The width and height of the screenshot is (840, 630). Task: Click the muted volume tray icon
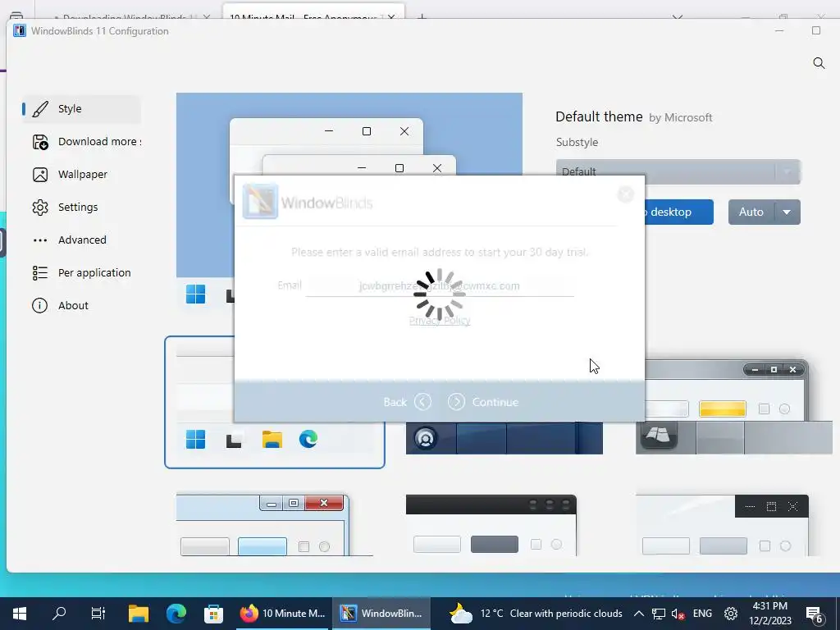(678, 614)
